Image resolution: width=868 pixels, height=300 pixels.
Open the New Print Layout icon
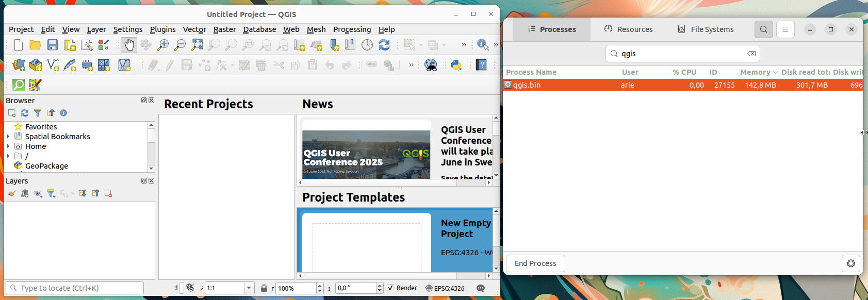coord(70,45)
